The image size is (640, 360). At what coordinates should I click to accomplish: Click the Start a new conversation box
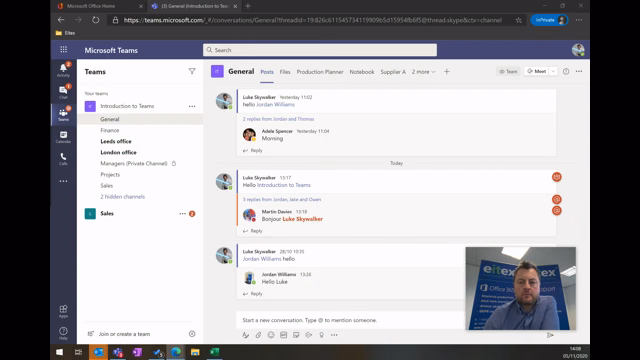[351, 320]
